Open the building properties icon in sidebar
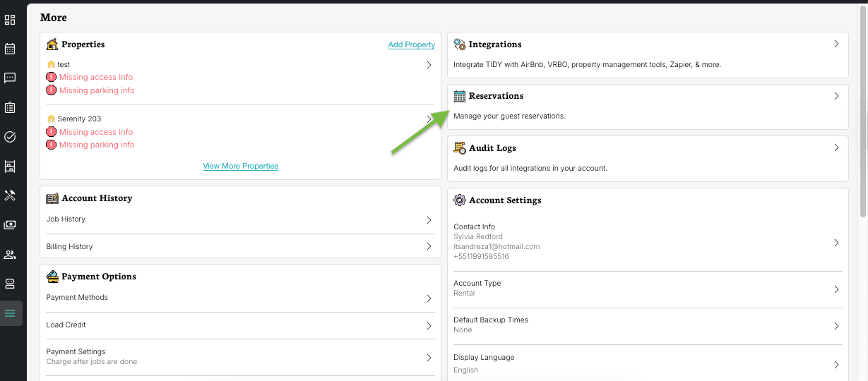The width and height of the screenshot is (868, 381). tap(10, 167)
